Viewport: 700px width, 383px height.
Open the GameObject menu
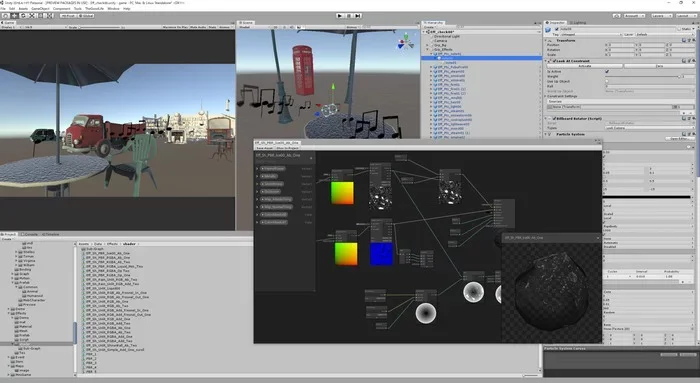click(x=41, y=8)
